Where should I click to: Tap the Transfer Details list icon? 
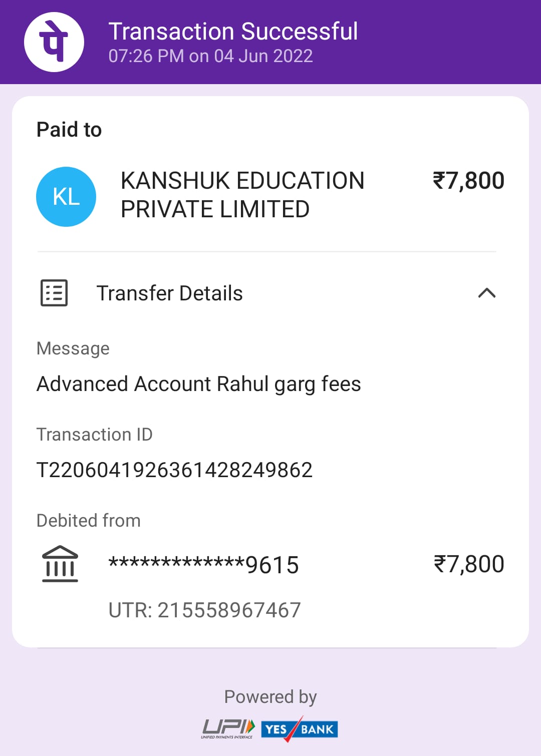[x=54, y=293]
